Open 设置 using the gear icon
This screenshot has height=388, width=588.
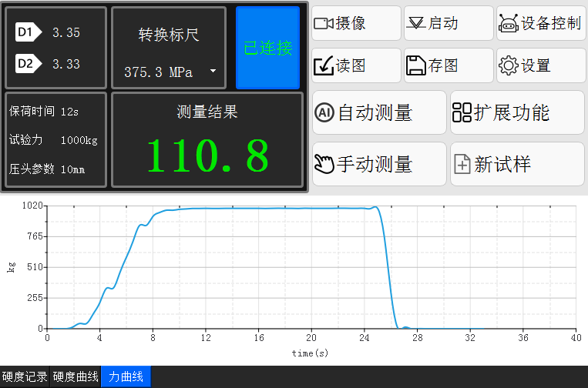pos(508,66)
